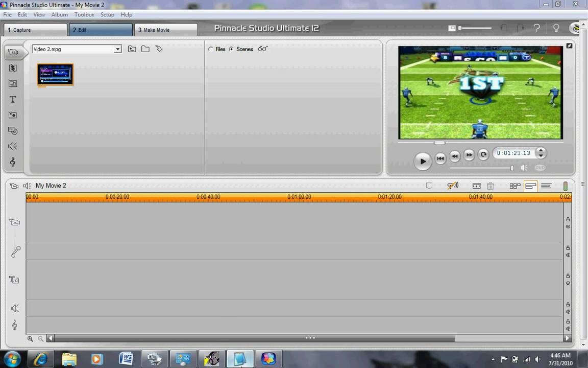The image size is (588, 368).
Task: Lock the main video track
Action: pos(568,219)
